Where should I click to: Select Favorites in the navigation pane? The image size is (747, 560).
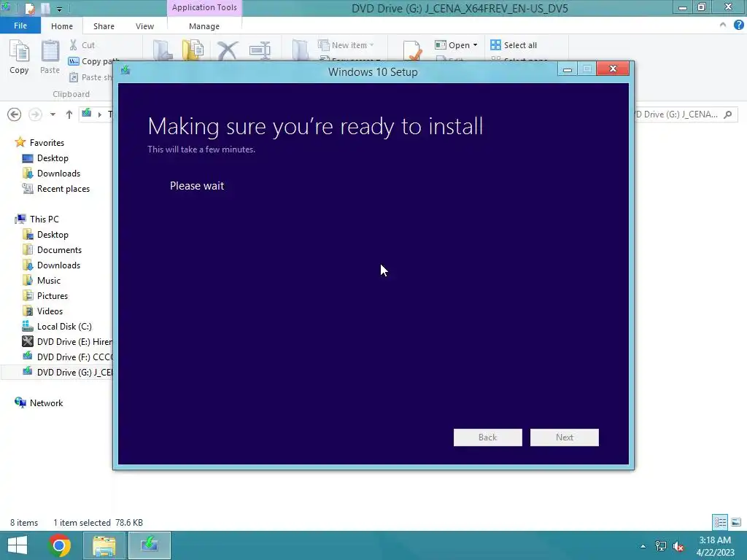(x=47, y=142)
